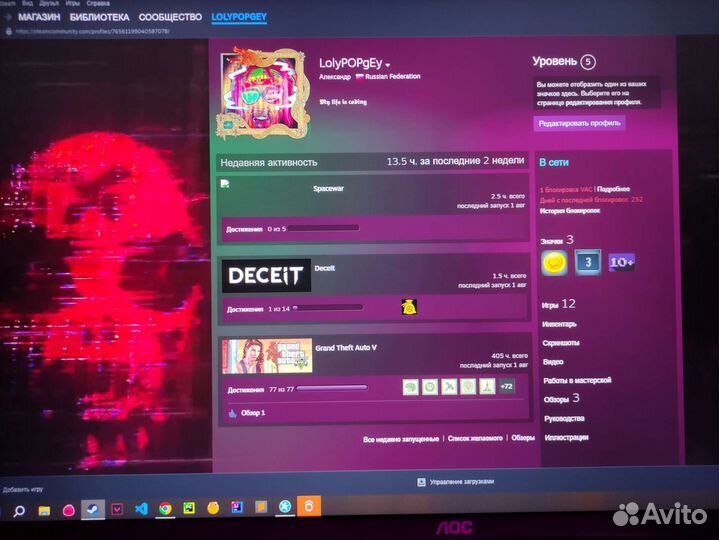Open the Игры menu in Steam

tap(72, 3)
